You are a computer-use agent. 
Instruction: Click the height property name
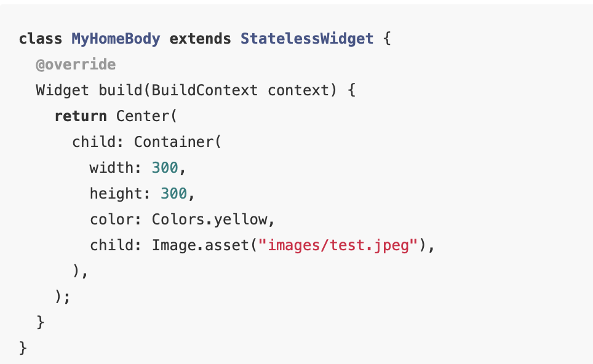coord(116,194)
